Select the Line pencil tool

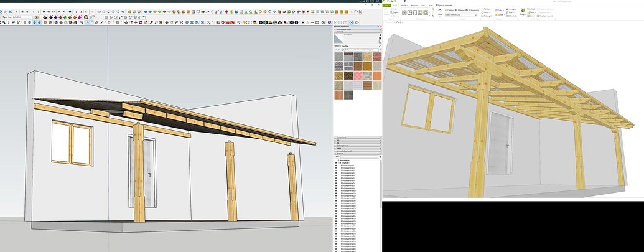[102, 22]
